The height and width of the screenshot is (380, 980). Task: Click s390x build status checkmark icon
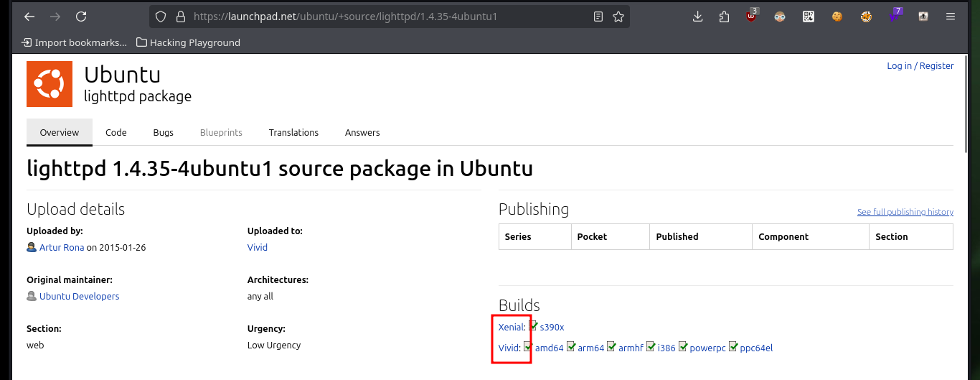click(x=534, y=326)
